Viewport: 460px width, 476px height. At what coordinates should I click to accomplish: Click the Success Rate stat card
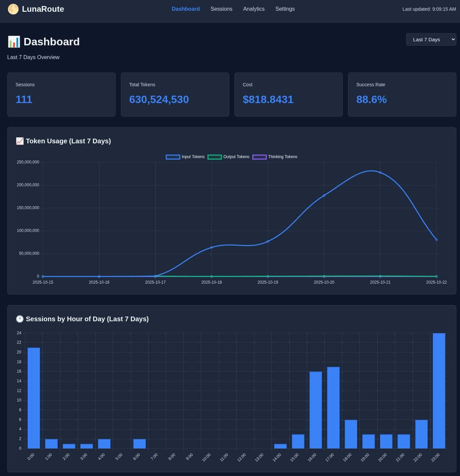[402, 95]
